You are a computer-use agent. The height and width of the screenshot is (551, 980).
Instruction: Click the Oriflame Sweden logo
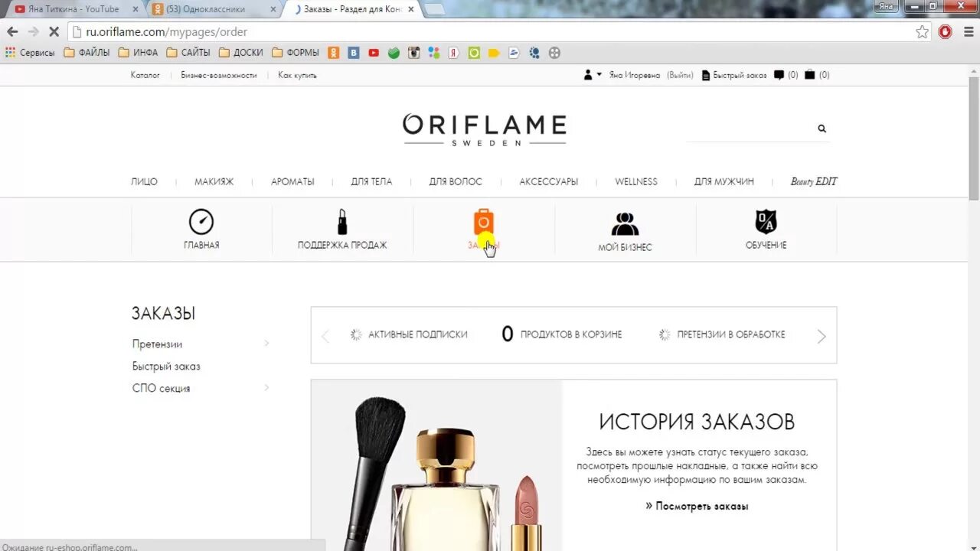point(485,129)
